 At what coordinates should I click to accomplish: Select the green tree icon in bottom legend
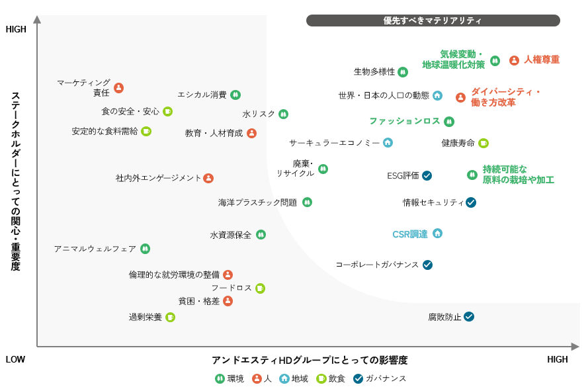pos(220,378)
